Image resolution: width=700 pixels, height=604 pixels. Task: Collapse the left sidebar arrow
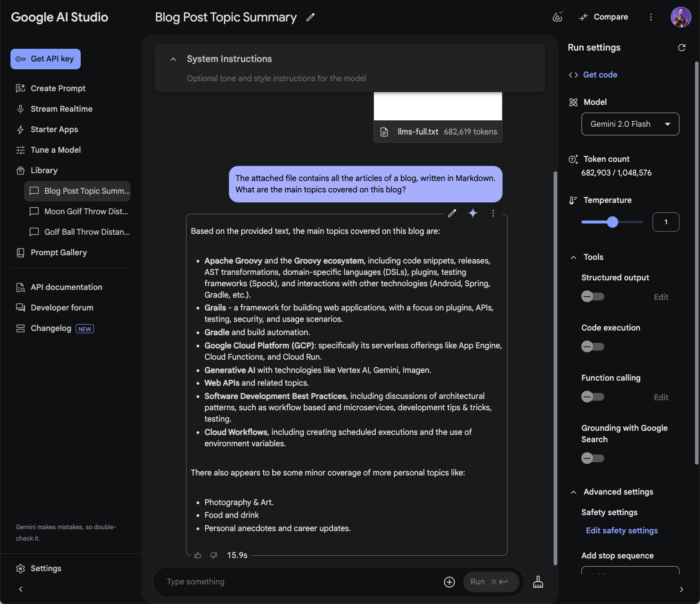click(21, 589)
